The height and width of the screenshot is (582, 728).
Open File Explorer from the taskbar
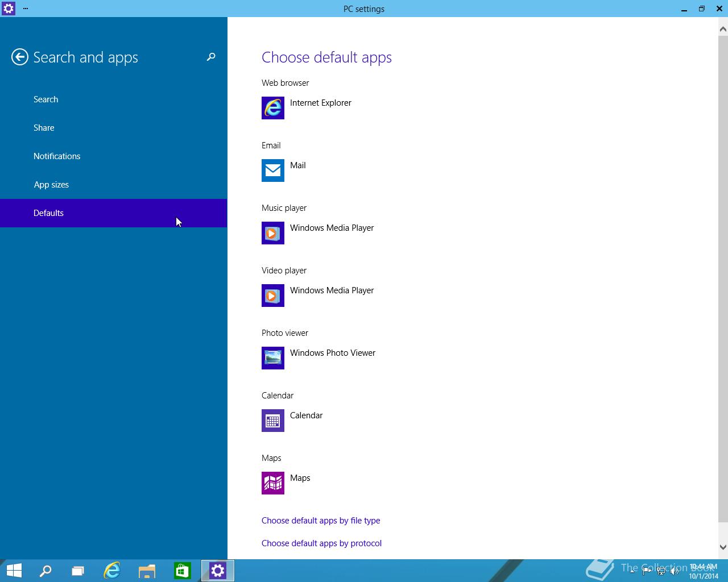pyautogui.click(x=147, y=571)
